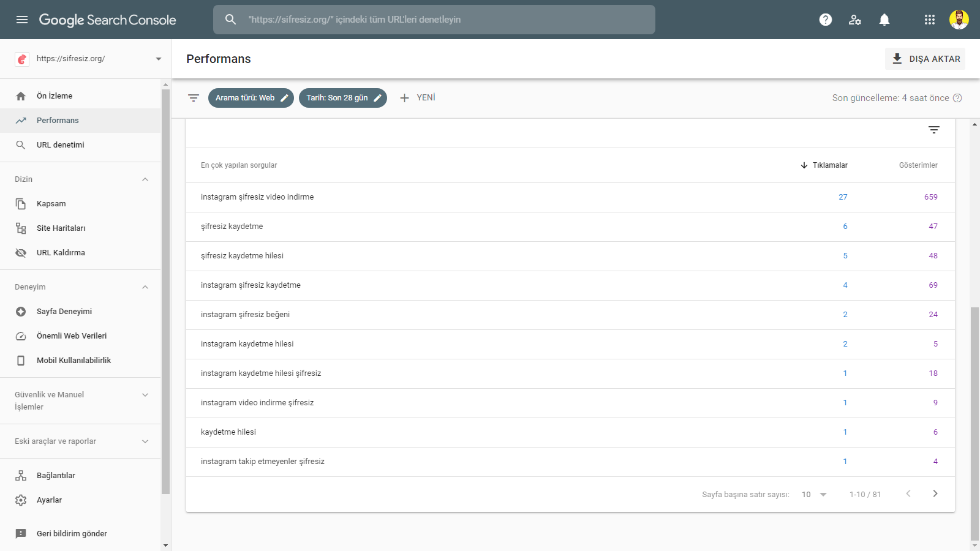Edit the Arama türü: Web filter pencil

[284, 98]
